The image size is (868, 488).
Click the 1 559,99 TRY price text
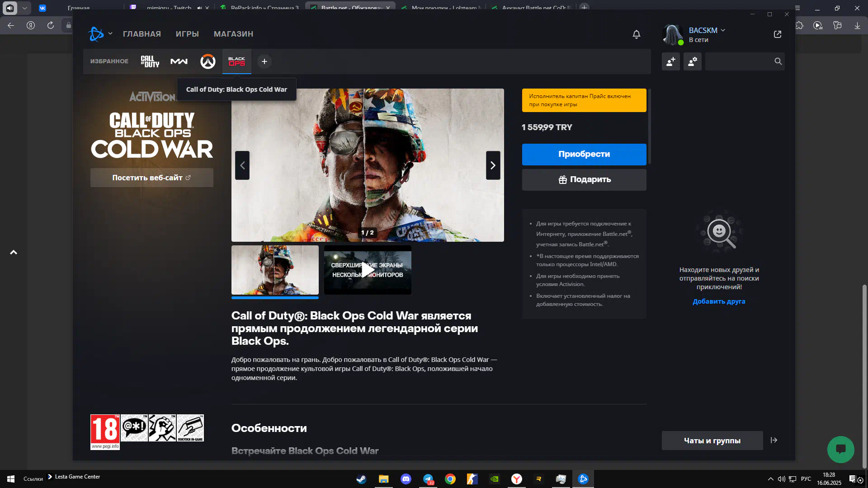tap(547, 127)
